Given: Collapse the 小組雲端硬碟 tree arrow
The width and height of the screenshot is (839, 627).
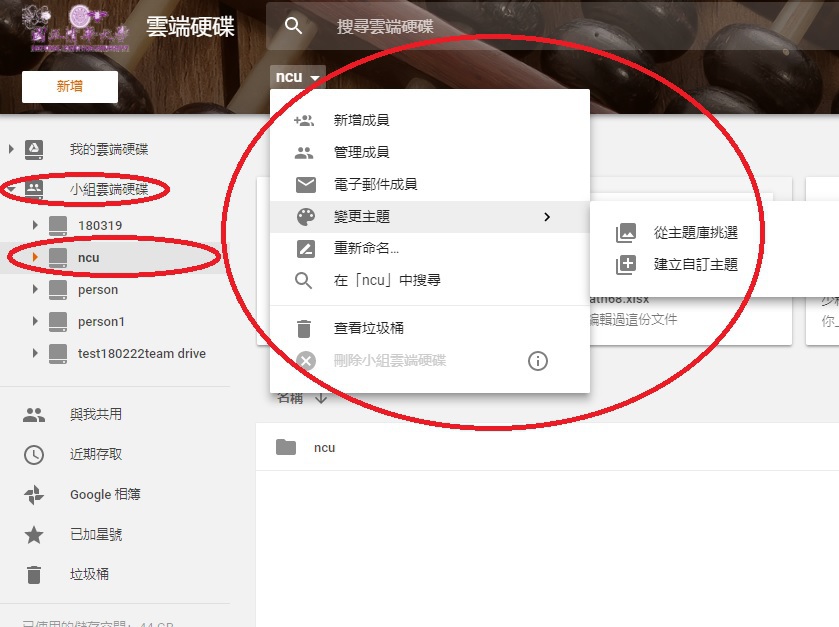Looking at the screenshot, I should [10, 189].
